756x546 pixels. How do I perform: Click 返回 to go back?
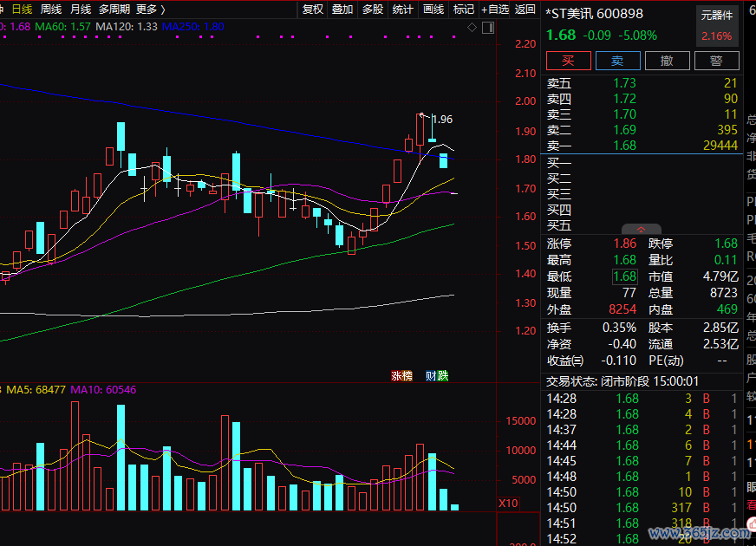click(525, 10)
